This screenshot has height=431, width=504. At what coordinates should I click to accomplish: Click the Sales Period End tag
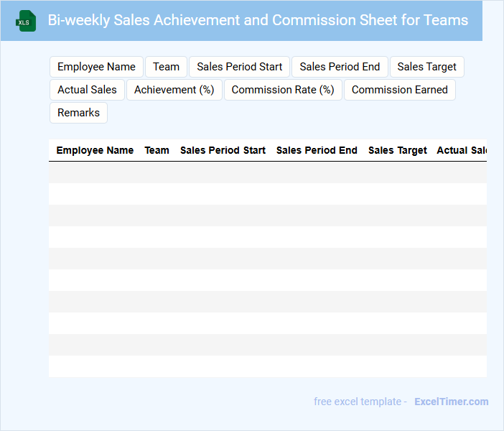pos(340,67)
